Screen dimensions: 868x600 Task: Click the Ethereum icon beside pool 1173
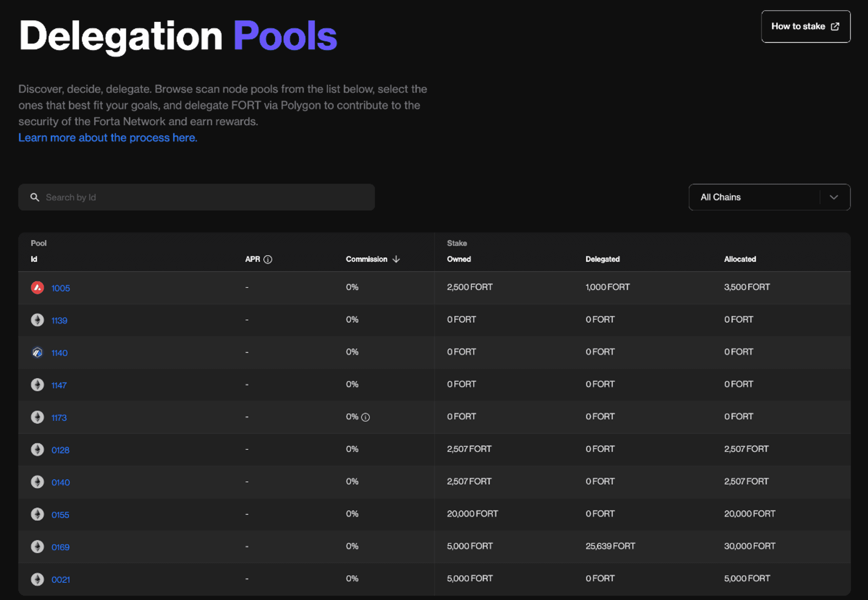click(37, 417)
